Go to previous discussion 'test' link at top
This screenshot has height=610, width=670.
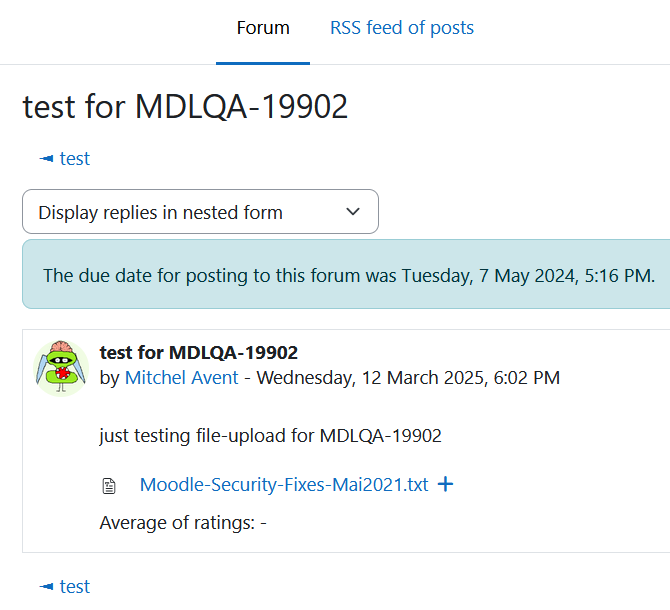(75, 159)
